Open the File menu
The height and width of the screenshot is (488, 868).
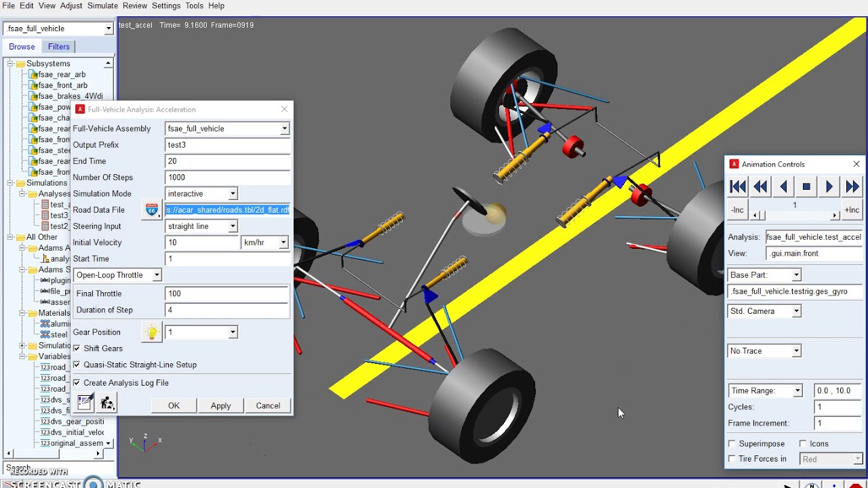click(8, 5)
